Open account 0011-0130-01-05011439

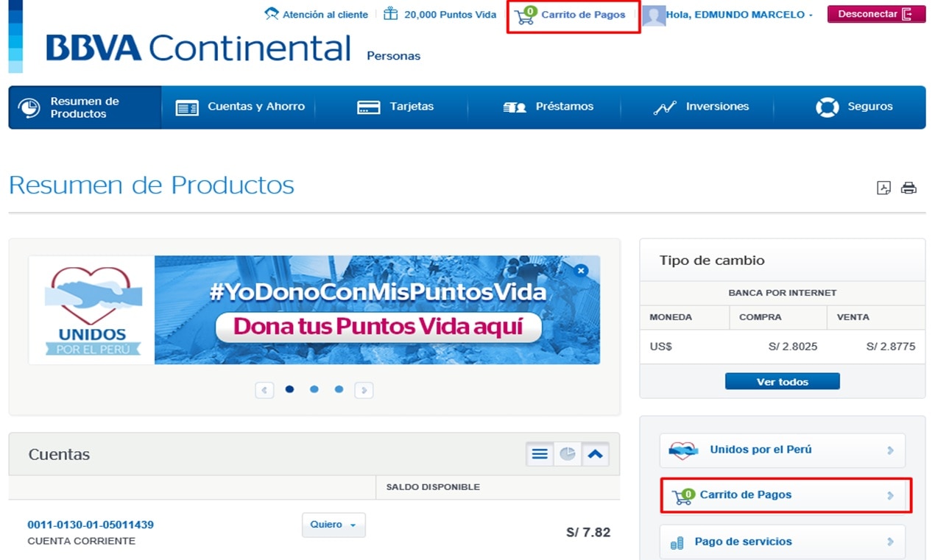pyautogui.click(x=91, y=525)
